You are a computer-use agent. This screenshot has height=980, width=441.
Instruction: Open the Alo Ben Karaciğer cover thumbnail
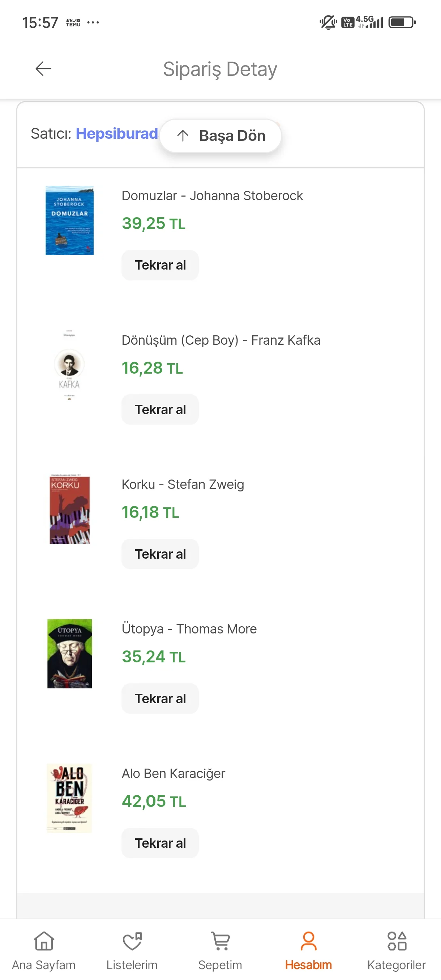69,798
